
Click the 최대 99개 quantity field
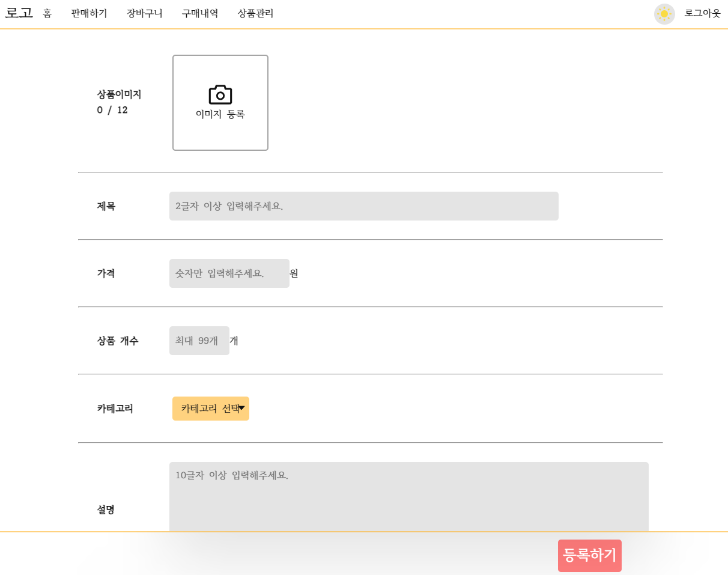coord(199,341)
